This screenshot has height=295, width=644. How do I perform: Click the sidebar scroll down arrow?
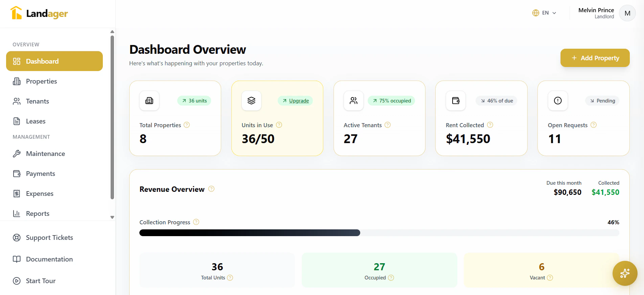(112, 217)
